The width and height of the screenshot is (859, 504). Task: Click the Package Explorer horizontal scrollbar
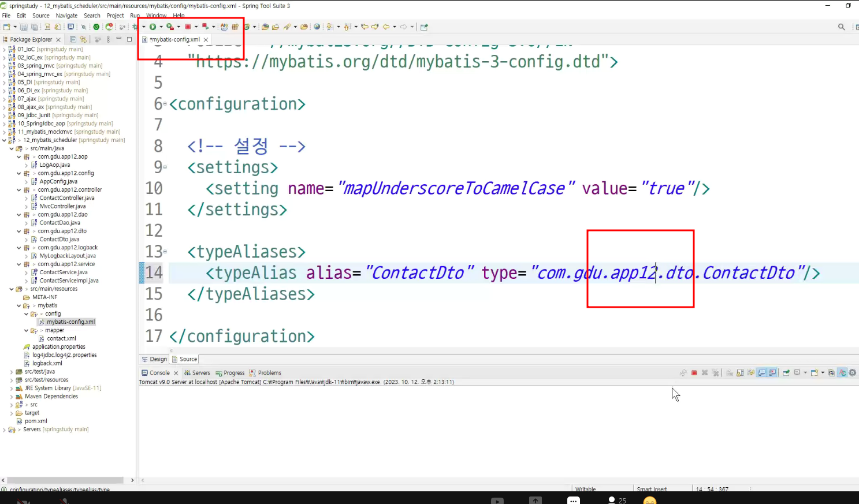pyautogui.click(x=65, y=480)
